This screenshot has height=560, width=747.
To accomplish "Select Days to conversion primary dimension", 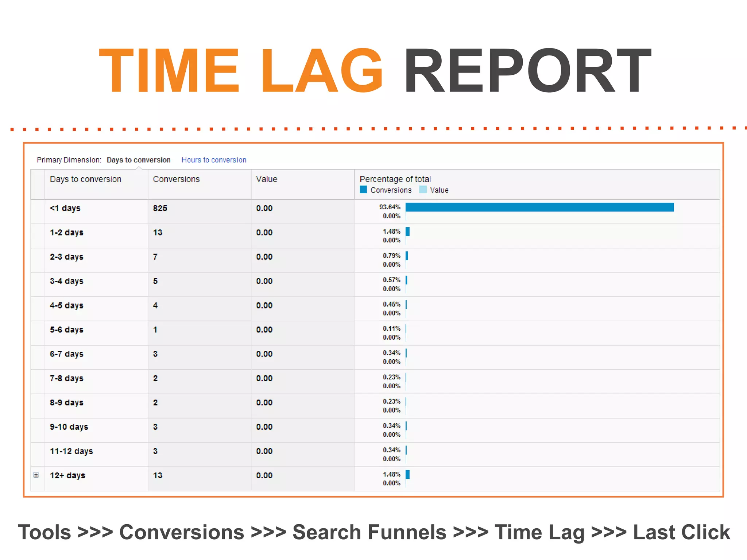I will (x=138, y=160).
